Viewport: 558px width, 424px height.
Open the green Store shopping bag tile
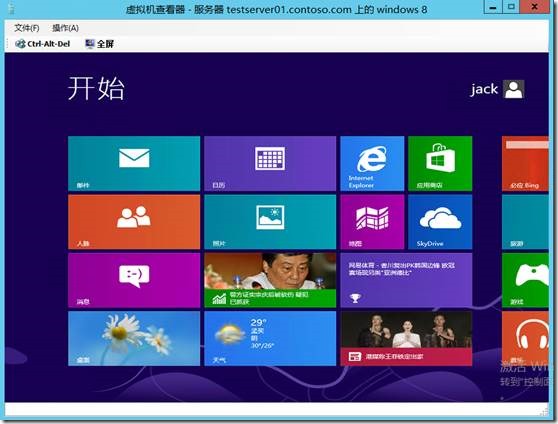440,163
